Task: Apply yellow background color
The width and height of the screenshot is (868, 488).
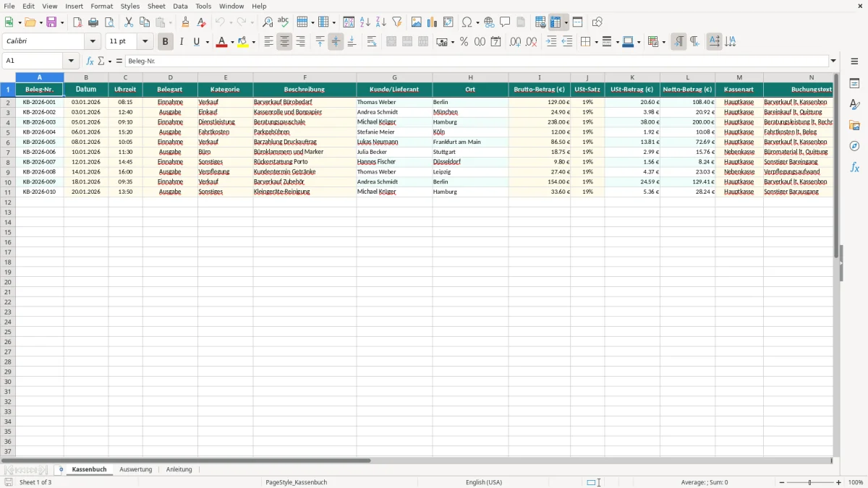Action: [243, 42]
